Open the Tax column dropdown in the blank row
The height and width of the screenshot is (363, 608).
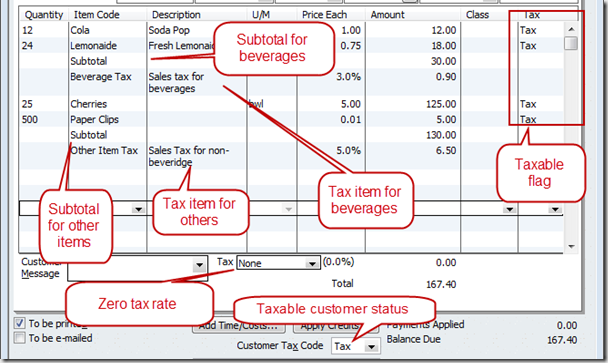(555, 209)
